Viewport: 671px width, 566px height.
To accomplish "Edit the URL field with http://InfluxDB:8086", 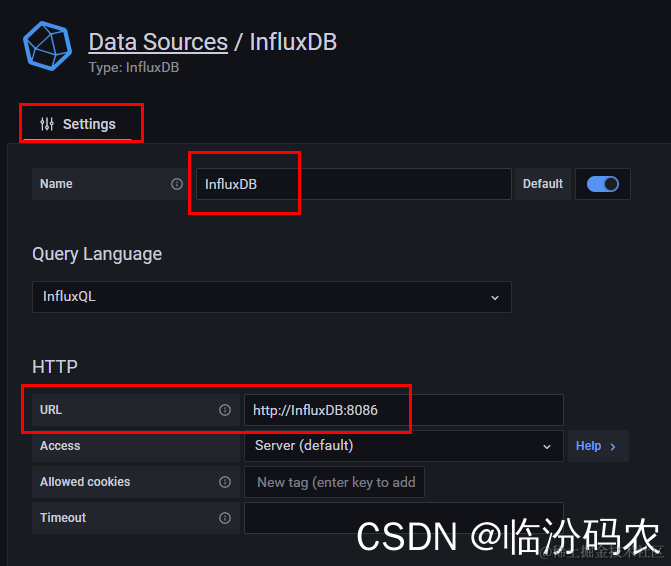I will (404, 410).
